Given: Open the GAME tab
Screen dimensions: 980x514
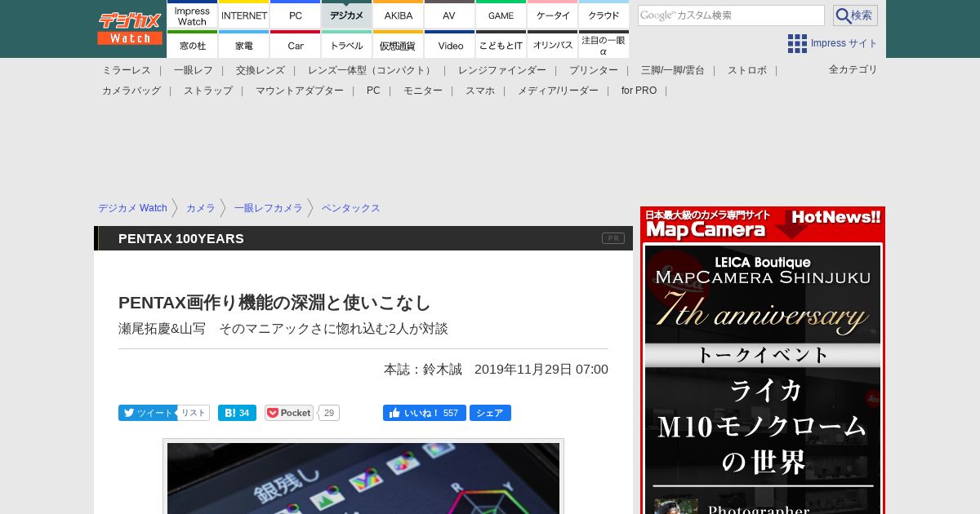Looking at the screenshot, I should [x=501, y=15].
